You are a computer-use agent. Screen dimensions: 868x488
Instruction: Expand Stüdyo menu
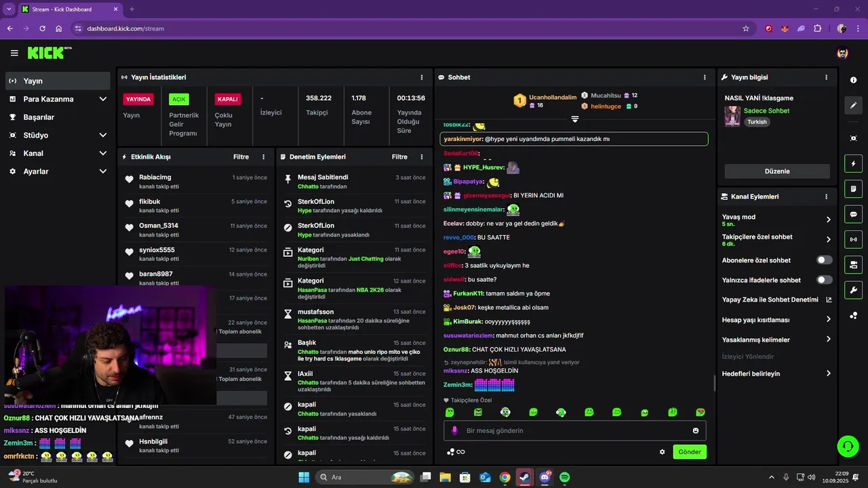102,135
